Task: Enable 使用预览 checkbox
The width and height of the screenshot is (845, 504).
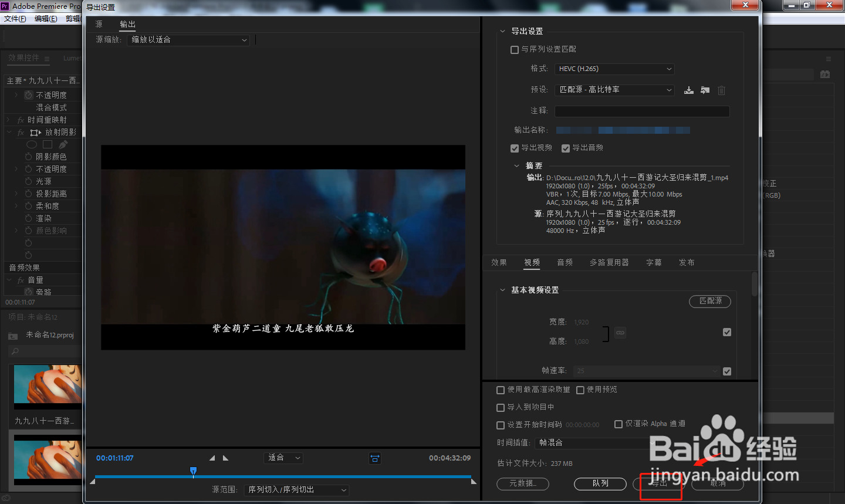Action: (x=580, y=390)
